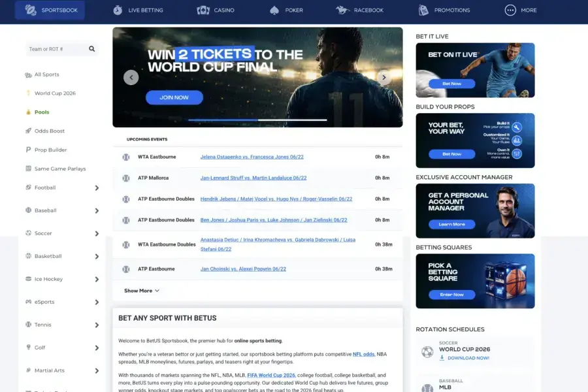Click the Tennis sidebar icon
The image size is (588, 392).
point(28,325)
